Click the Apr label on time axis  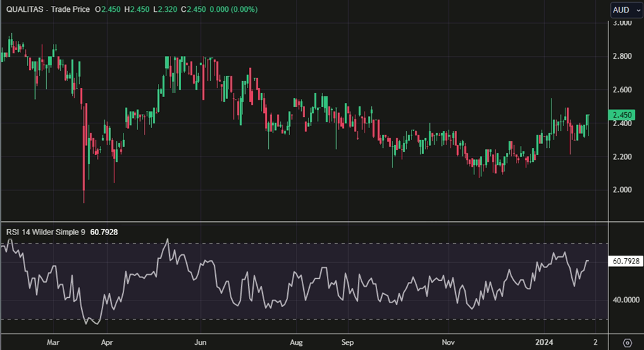pyautogui.click(x=107, y=342)
